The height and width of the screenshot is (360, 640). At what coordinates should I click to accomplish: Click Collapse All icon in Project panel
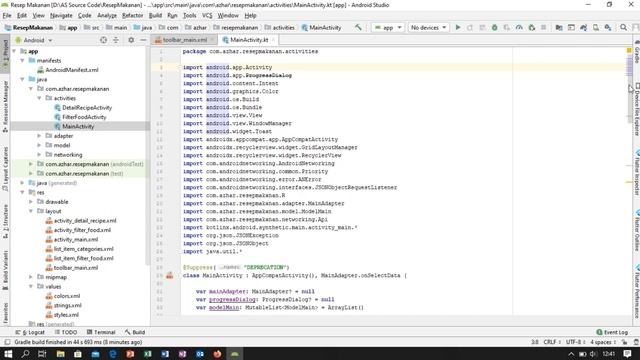pyautogui.click(x=116, y=40)
